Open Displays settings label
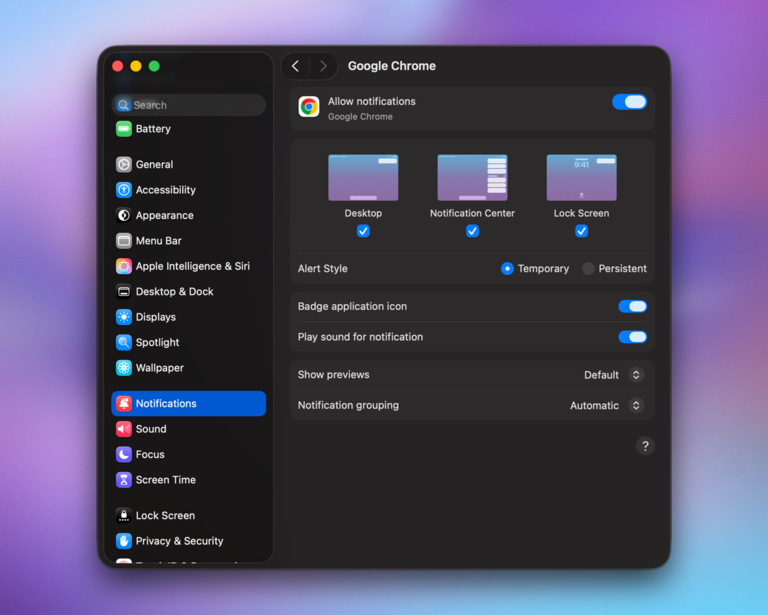 pos(156,317)
